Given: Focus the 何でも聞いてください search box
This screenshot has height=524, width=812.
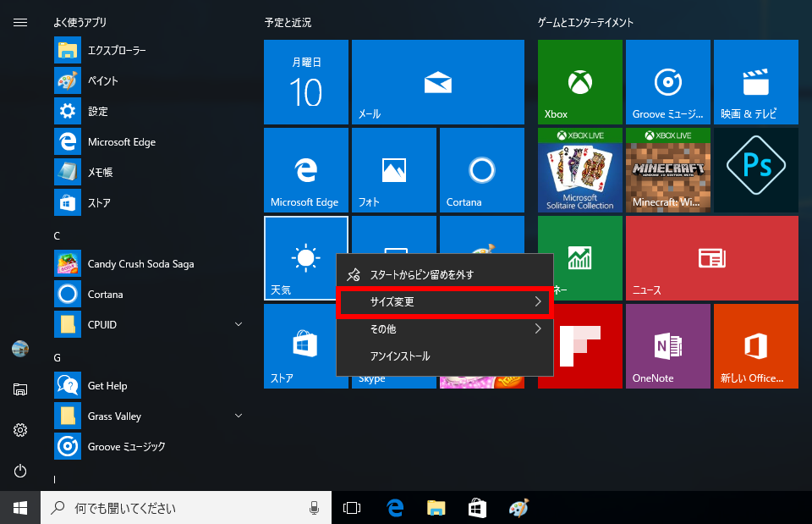Looking at the screenshot, I should tap(186, 508).
